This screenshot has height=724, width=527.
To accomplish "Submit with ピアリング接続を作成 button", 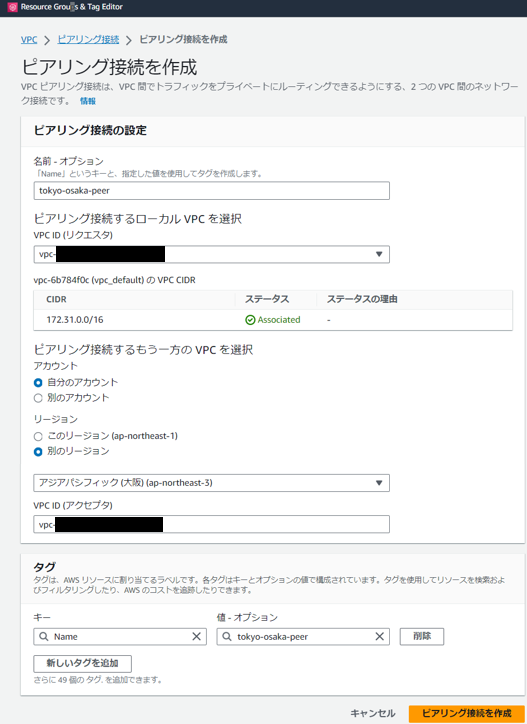I will 467,713.
